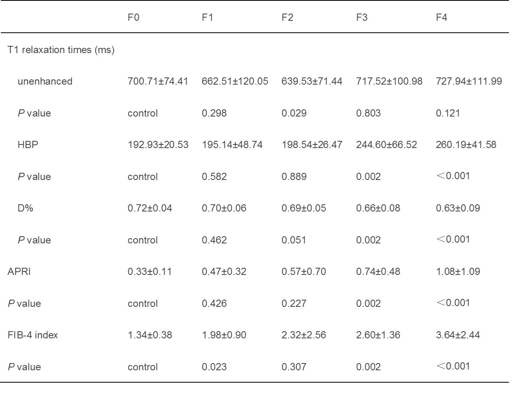Viewport: 532px width, 403px height.
Task: Click the APRI value 1.08±1.09
Action: (458, 272)
